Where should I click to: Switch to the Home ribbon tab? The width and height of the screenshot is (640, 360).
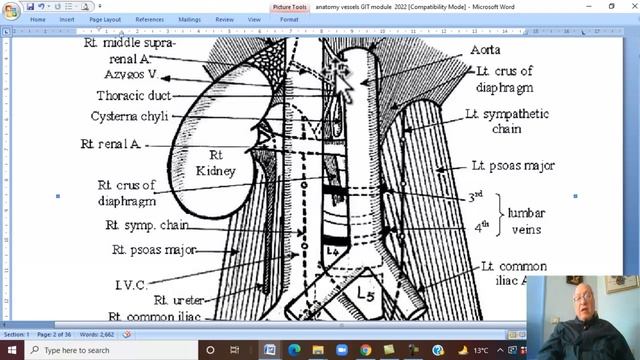[x=38, y=20]
